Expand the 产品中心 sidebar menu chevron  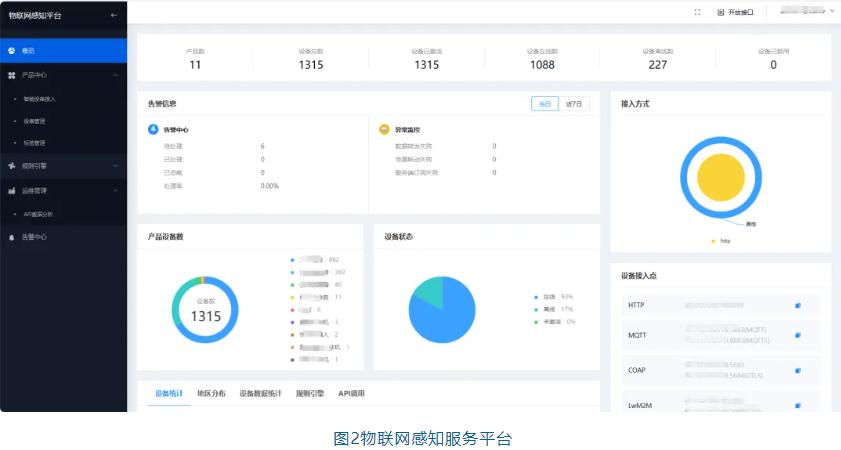(115, 76)
